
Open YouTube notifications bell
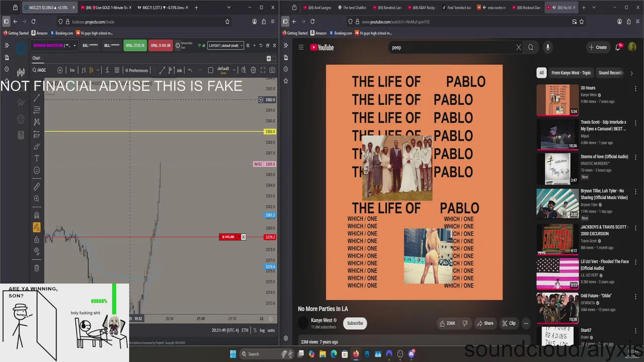[618, 47]
